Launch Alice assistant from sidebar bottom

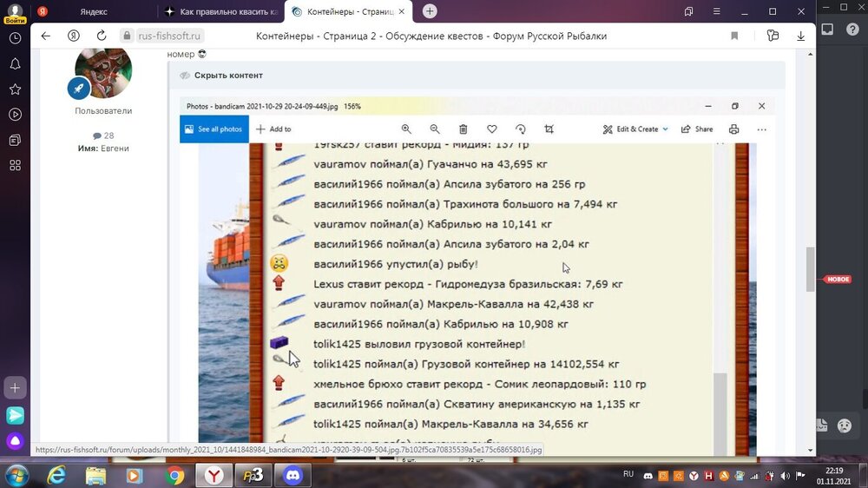point(15,441)
